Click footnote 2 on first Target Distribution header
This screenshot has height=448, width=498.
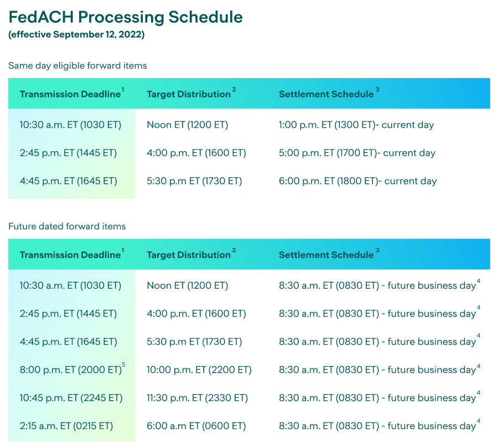[234, 90]
